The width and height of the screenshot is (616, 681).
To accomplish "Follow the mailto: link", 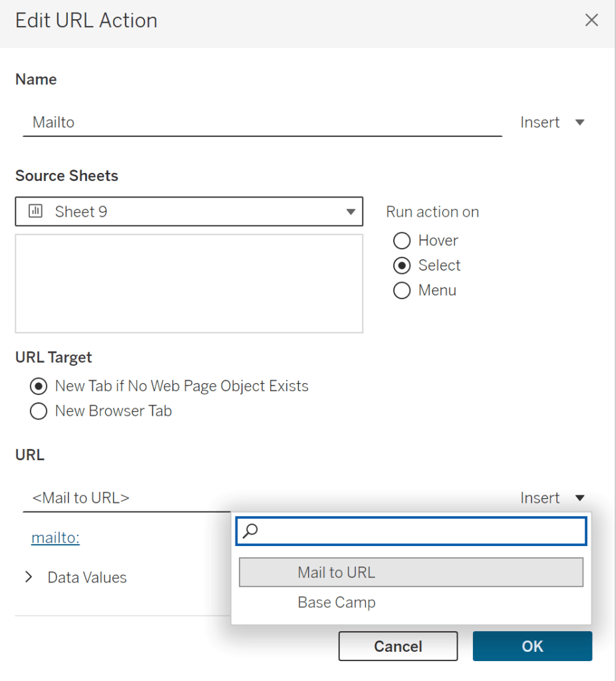I will 55,537.
